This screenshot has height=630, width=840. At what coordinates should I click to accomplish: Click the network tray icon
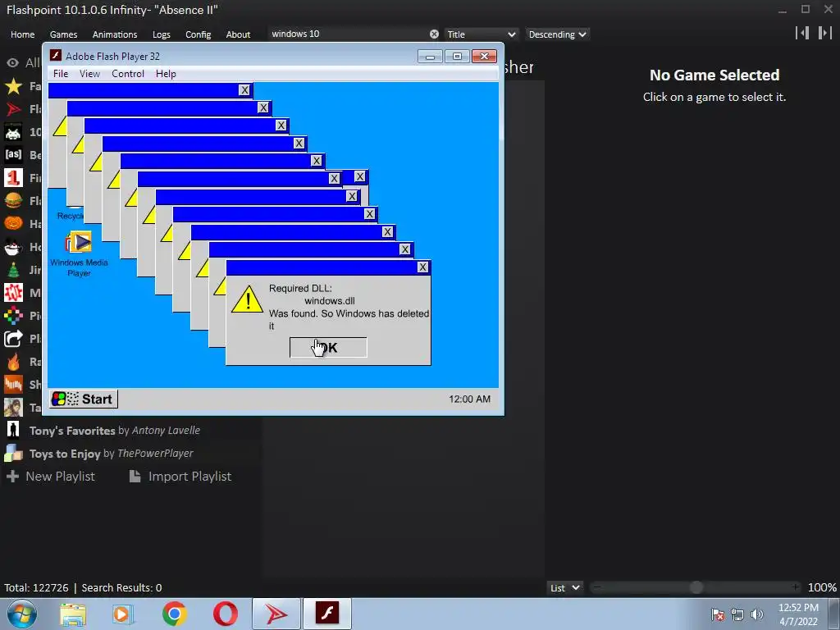tap(737, 614)
